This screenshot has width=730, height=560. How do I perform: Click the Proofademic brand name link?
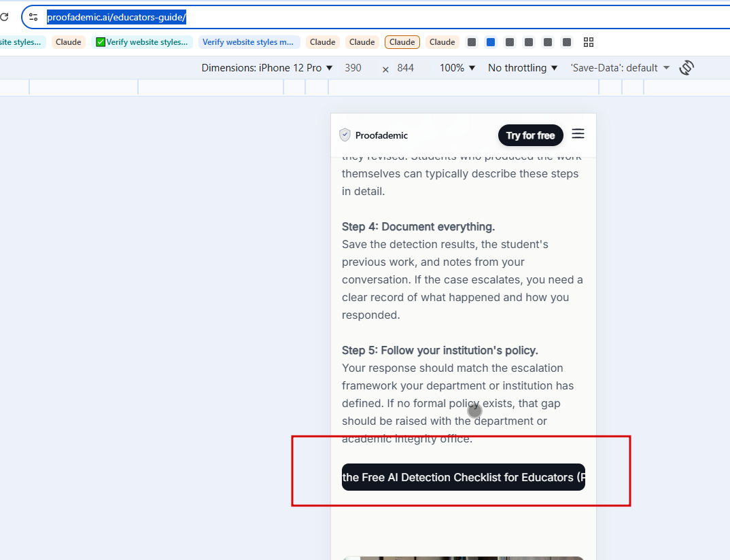click(381, 135)
